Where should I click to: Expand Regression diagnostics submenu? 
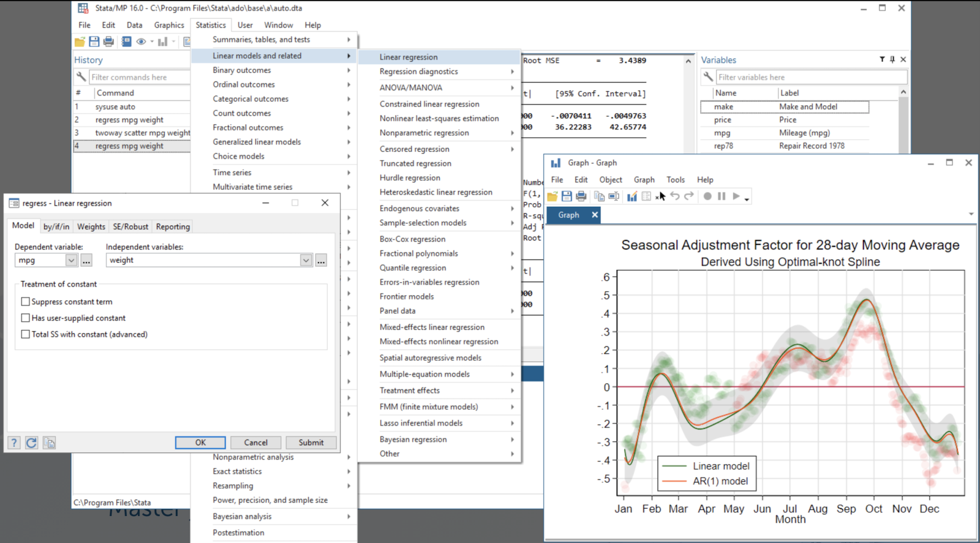click(439, 72)
